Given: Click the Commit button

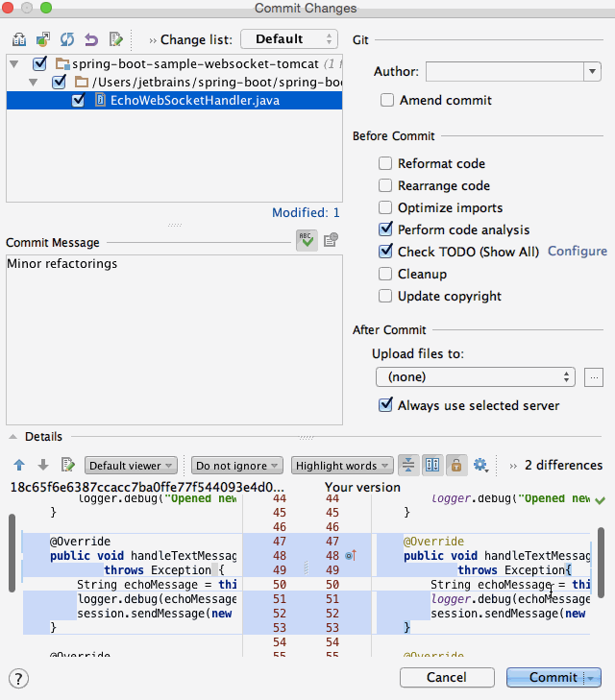Looking at the screenshot, I should click(x=553, y=678).
